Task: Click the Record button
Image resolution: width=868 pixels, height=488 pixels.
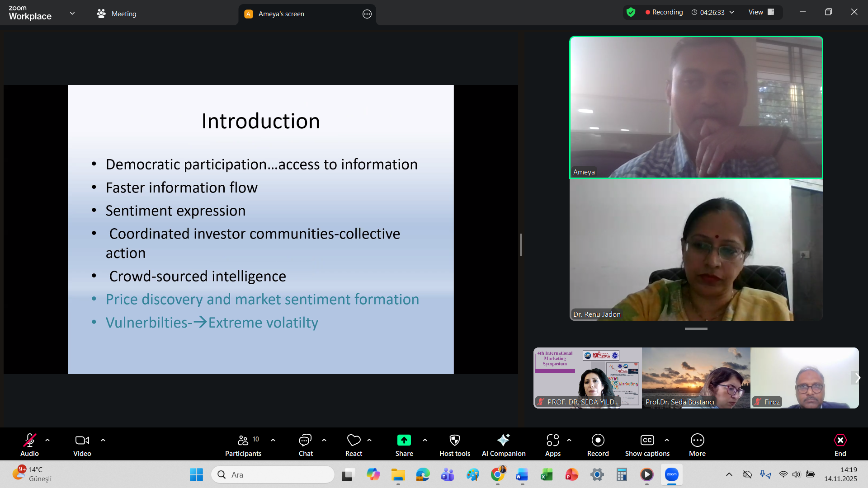Action: coord(598,440)
